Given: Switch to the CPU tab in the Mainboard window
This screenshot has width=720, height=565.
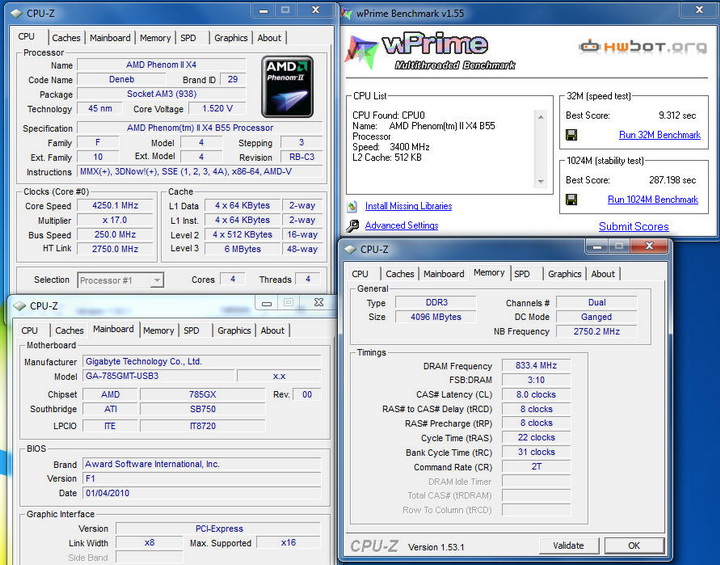Looking at the screenshot, I should 29,330.
